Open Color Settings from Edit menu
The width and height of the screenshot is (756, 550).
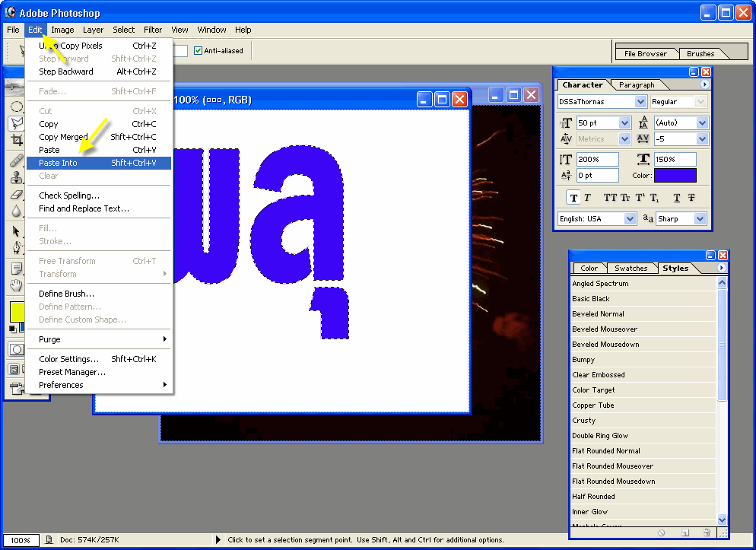pyautogui.click(x=99, y=359)
